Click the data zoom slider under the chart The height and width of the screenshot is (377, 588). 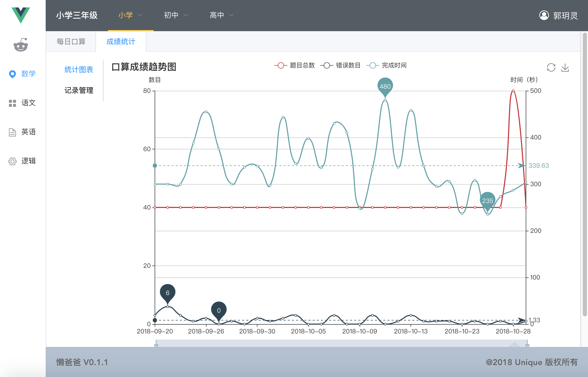(x=341, y=343)
